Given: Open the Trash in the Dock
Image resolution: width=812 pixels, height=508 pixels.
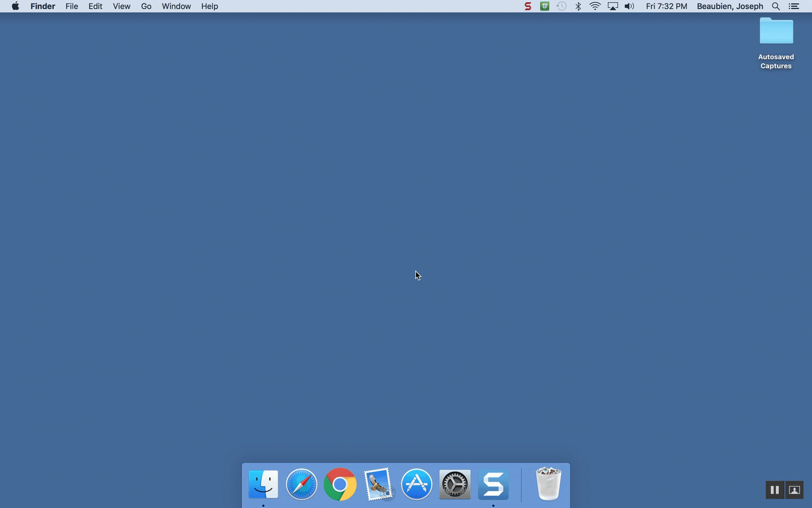Looking at the screenshot, I should click(548, 484).
